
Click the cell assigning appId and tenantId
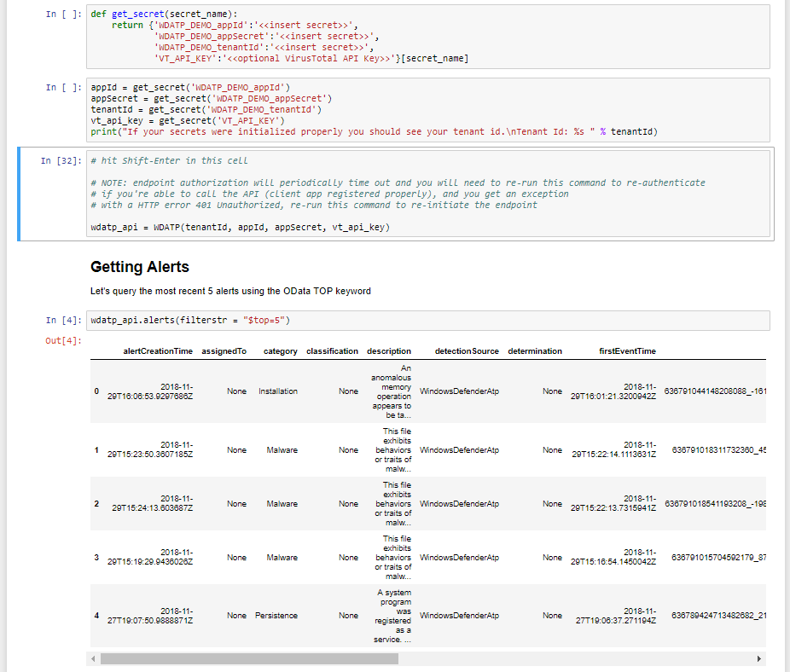(x=427, y=110)
